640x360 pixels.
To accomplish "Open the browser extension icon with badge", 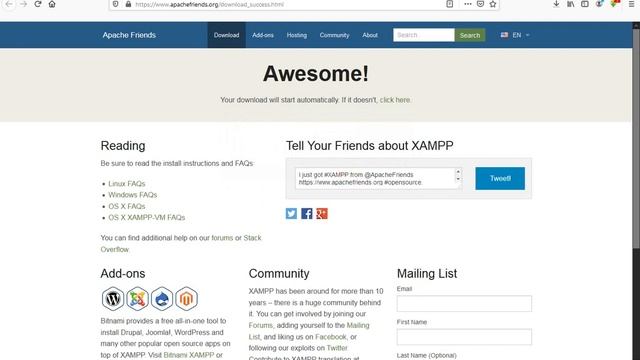I will (615, 4).
